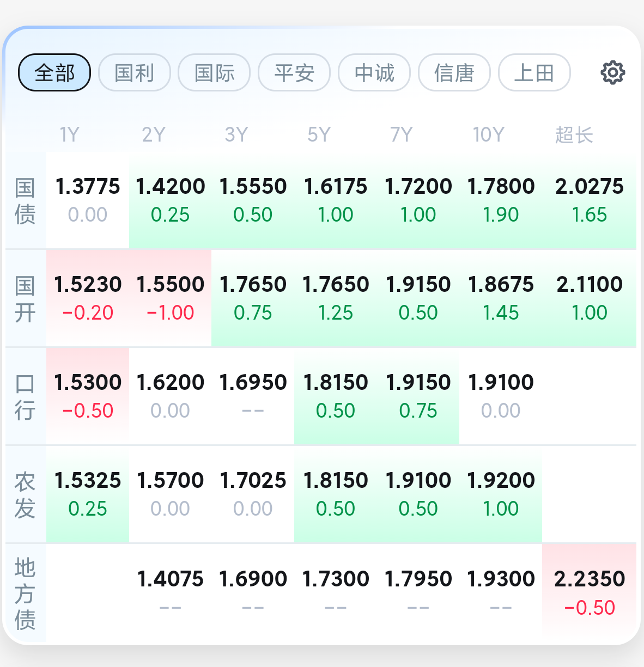
Task: Click the 10Y column header
Action: click(488, 134)
